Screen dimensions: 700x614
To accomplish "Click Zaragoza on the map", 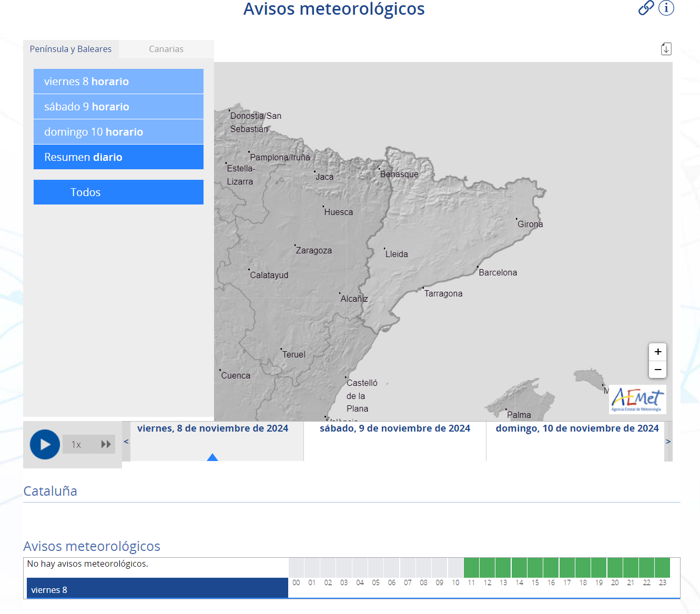I will (x=313, y=250).
